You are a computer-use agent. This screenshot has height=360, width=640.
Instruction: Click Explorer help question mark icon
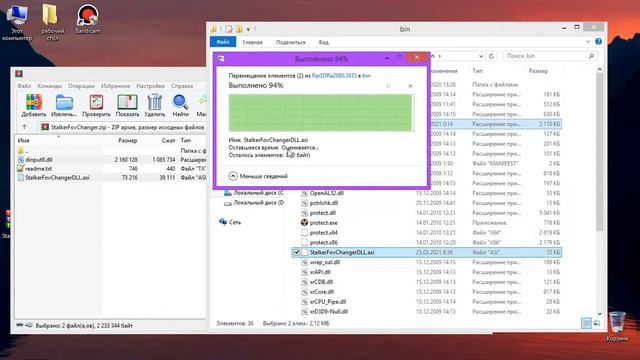point(598,42)
